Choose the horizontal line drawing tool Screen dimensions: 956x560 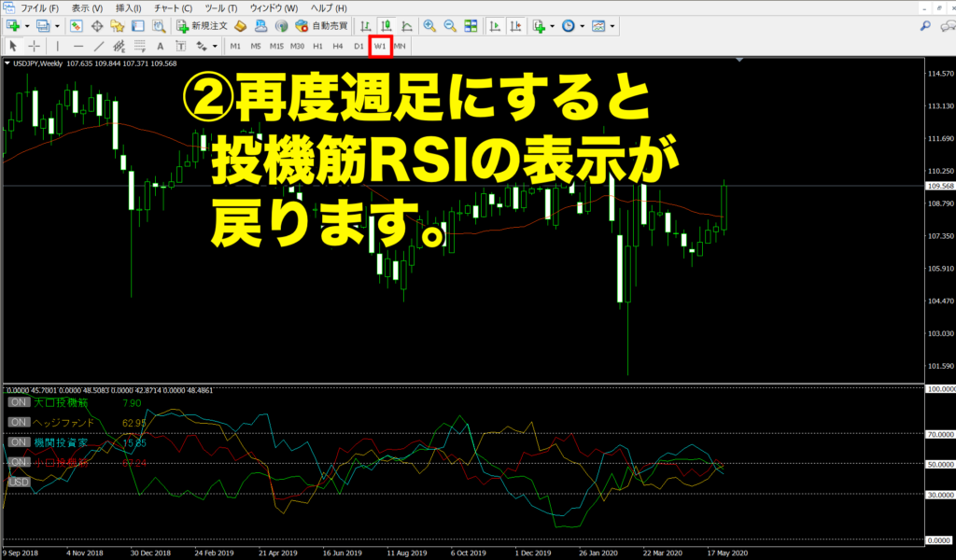point(78,46)
